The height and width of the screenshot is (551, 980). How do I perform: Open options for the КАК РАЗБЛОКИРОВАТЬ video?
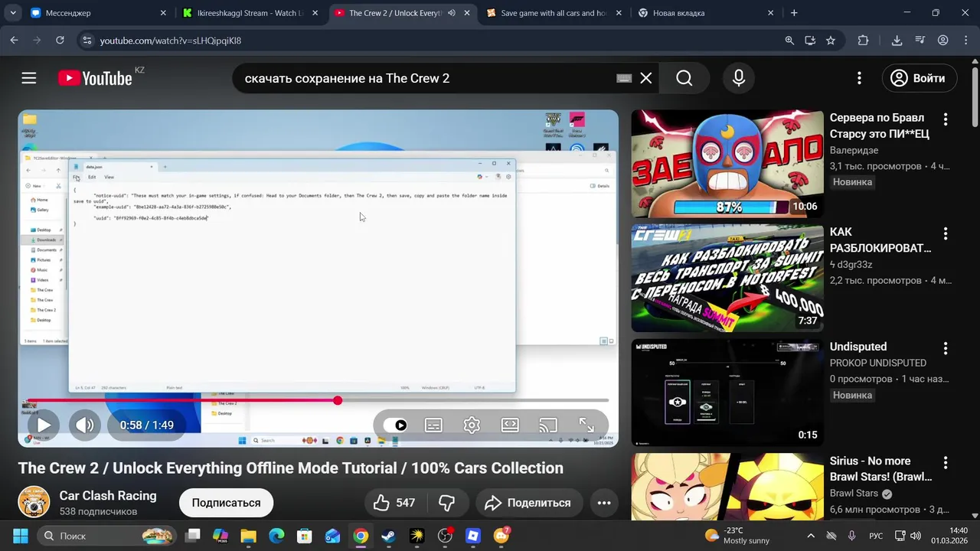(946, 233)
